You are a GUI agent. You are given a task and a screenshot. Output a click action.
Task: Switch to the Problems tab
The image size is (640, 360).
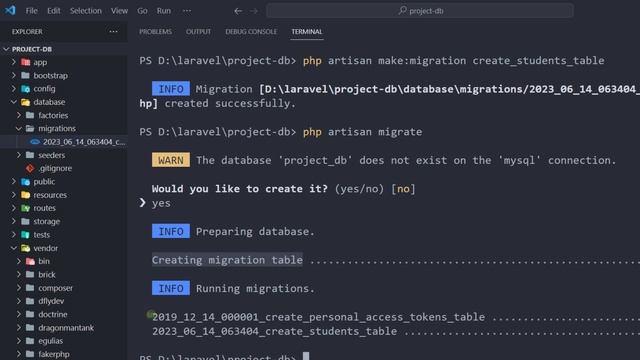(x=156, y=31)
